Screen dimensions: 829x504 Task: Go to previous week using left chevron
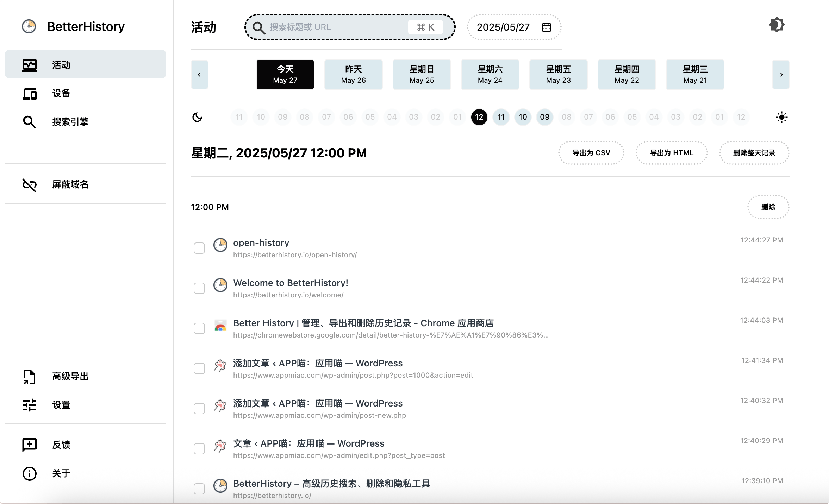click(x=199, y=75)
